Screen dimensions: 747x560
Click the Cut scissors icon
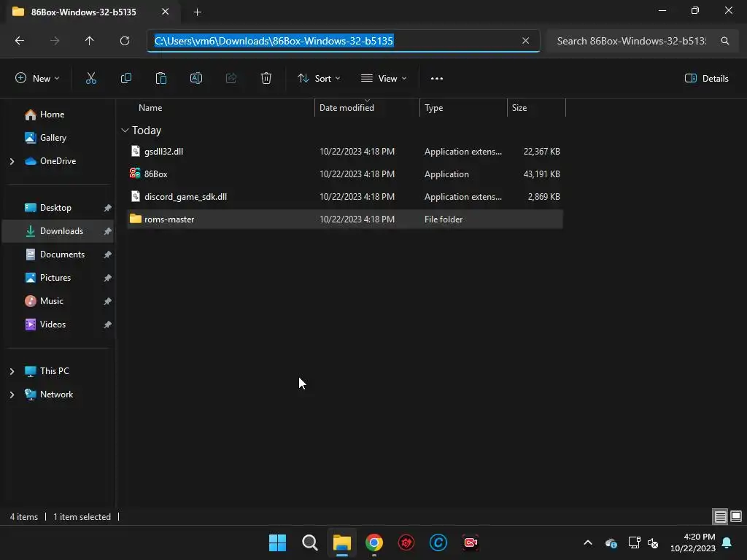pyautogui.click(x=90, y=79)
